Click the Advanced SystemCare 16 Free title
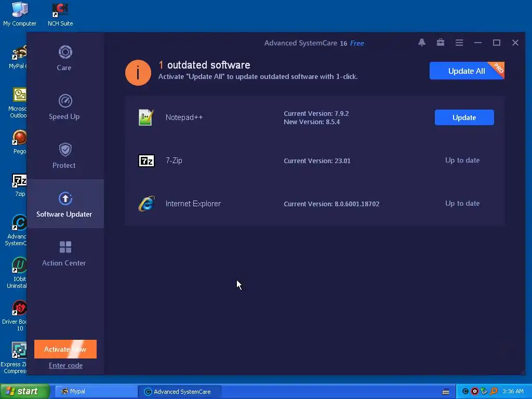This screenshot has height=399, width=532. pyautogui.click(x=314, y=43)
